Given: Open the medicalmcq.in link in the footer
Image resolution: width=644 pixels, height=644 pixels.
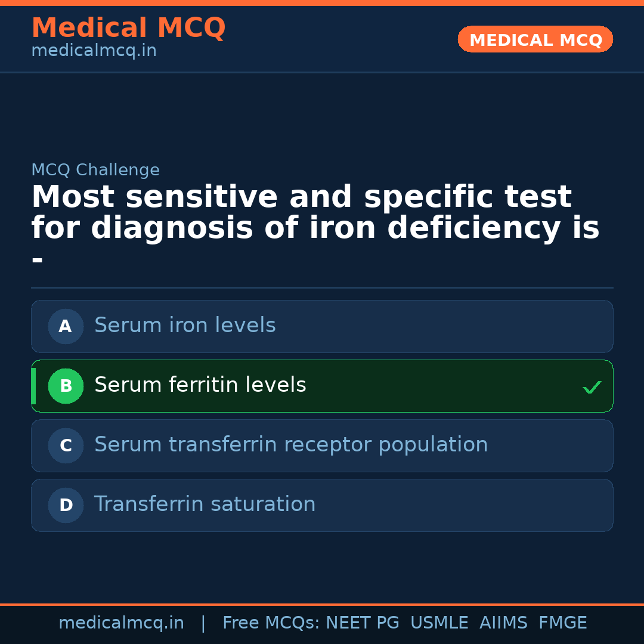Looking at the screenshot, I should (121, 623).
